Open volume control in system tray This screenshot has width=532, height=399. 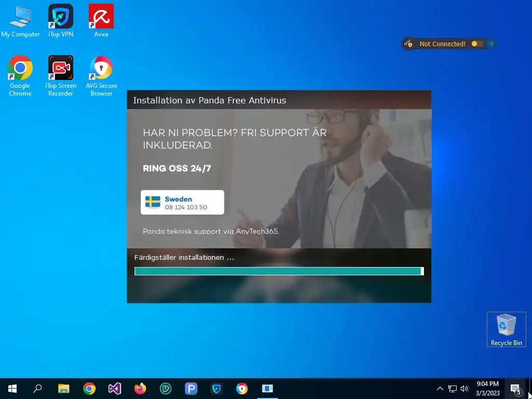click(x=464, y=389)
